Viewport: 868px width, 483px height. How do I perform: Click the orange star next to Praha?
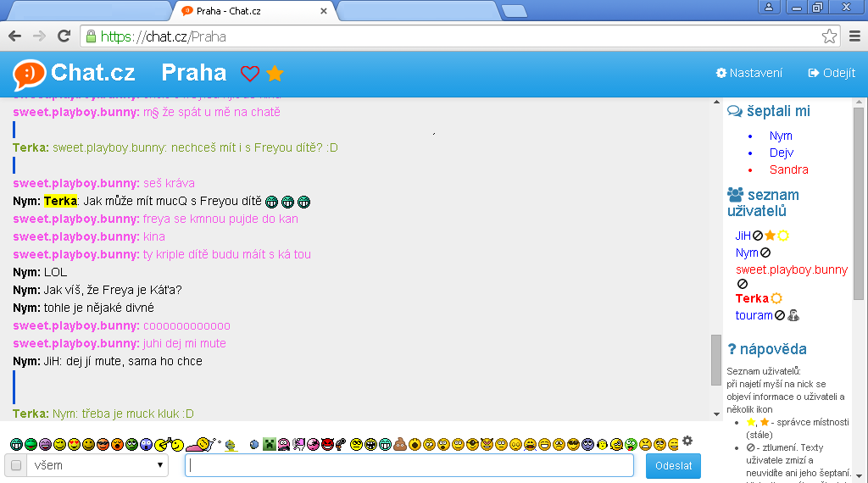275,74
